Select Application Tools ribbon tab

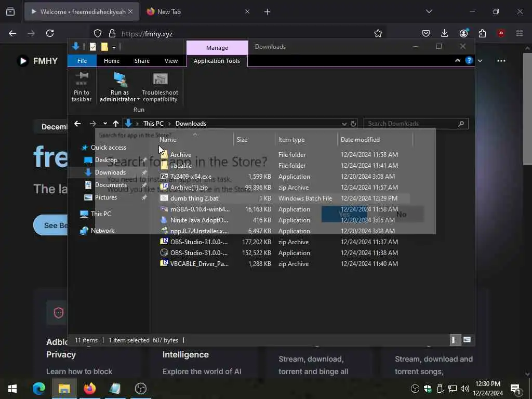[217, 61]
